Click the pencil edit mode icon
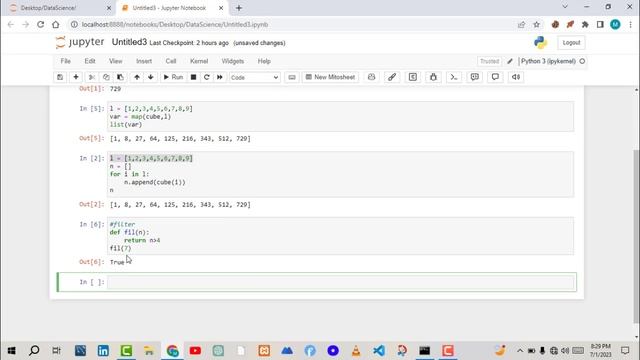 tap(510, 61)
